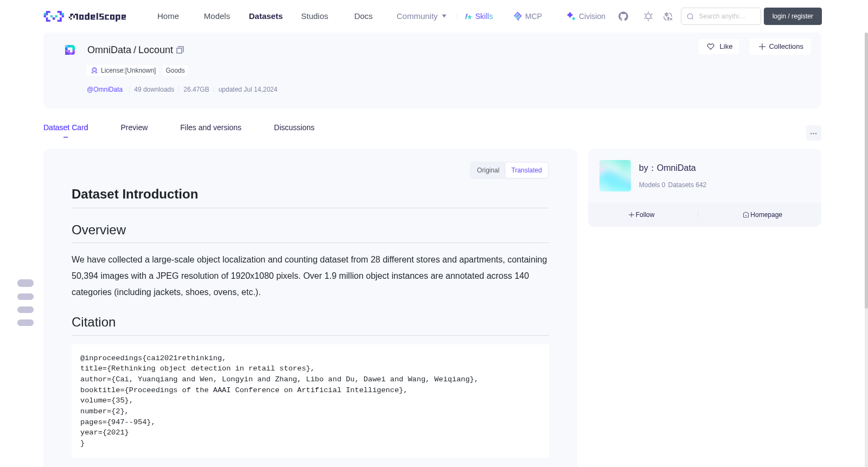This screenshot has width=868, height=467.
Task: Click the 'volume={35},' citation line
Action: tap(106, 400)
